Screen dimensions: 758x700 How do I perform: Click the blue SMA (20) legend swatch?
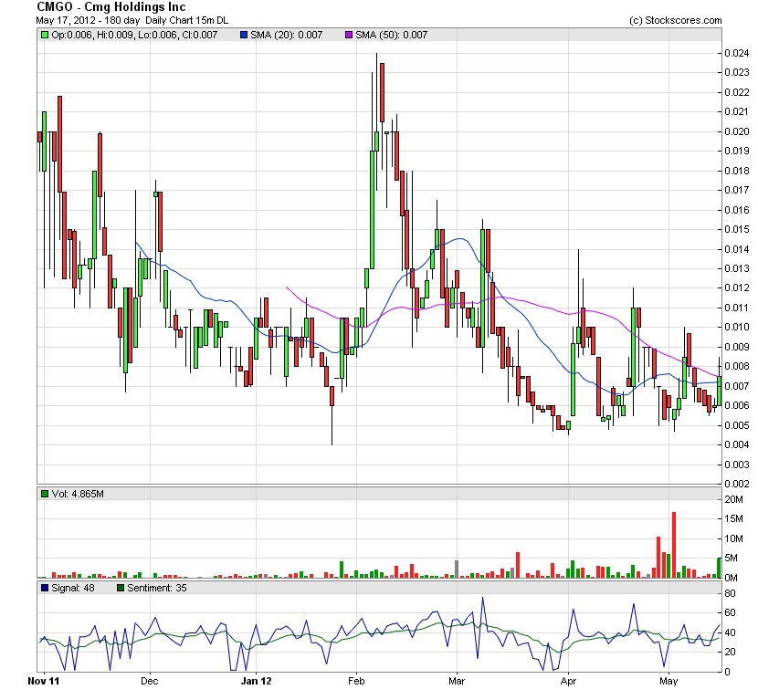(244, 35)
